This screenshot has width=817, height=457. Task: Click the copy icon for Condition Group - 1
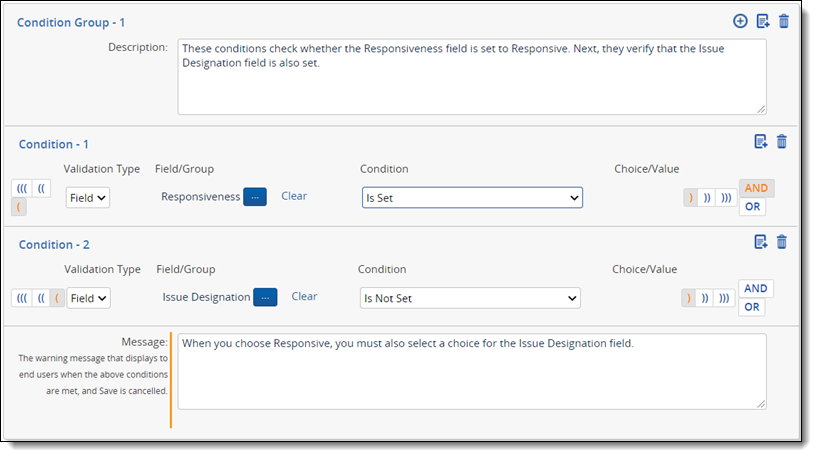click(x=762, y=21)
